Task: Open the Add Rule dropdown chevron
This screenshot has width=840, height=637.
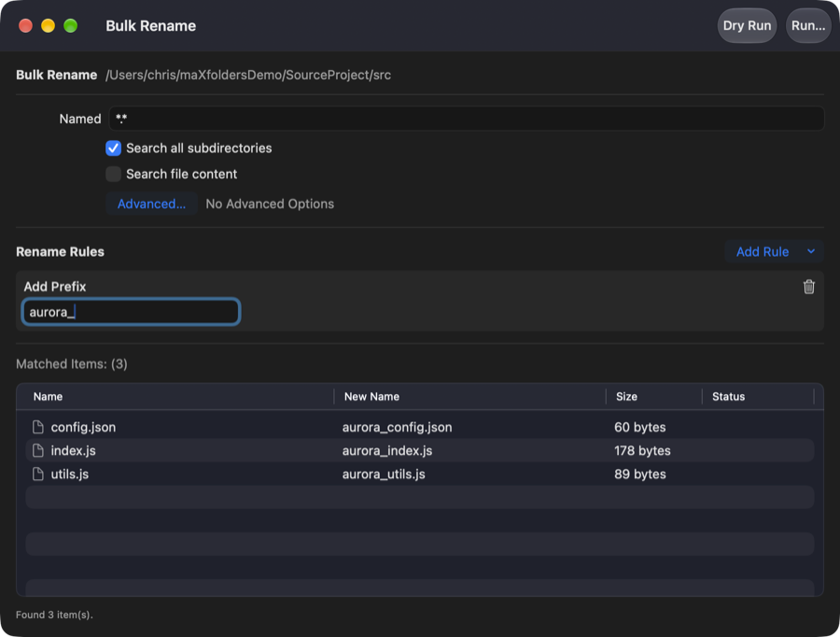Action: (811, 251)
